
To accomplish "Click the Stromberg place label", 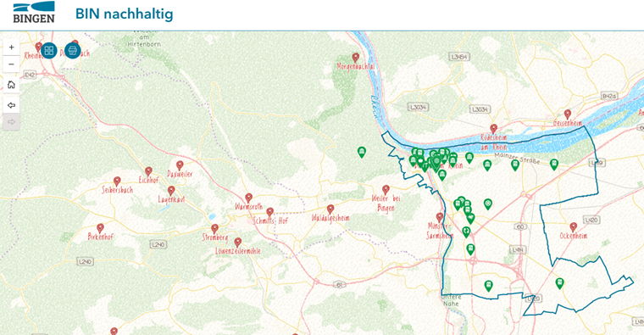I will click(214, 237).
